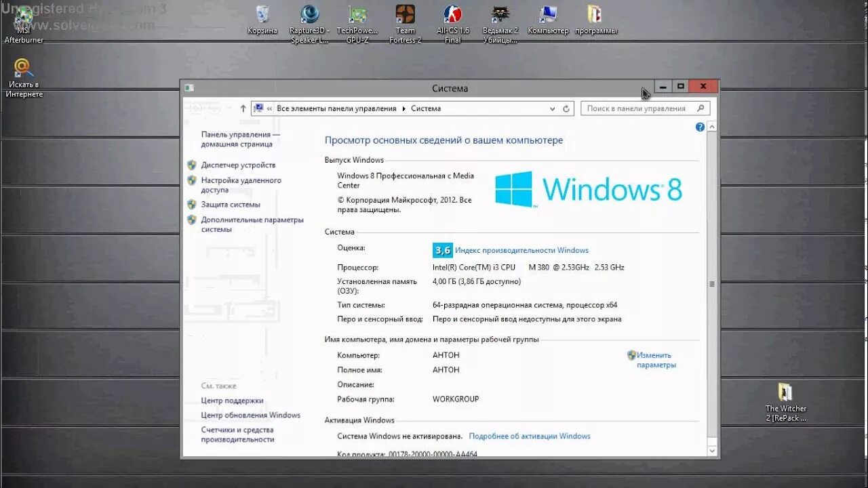Maximize the Система window
This screenshot has width=868, height=488.
click(681, 86)
